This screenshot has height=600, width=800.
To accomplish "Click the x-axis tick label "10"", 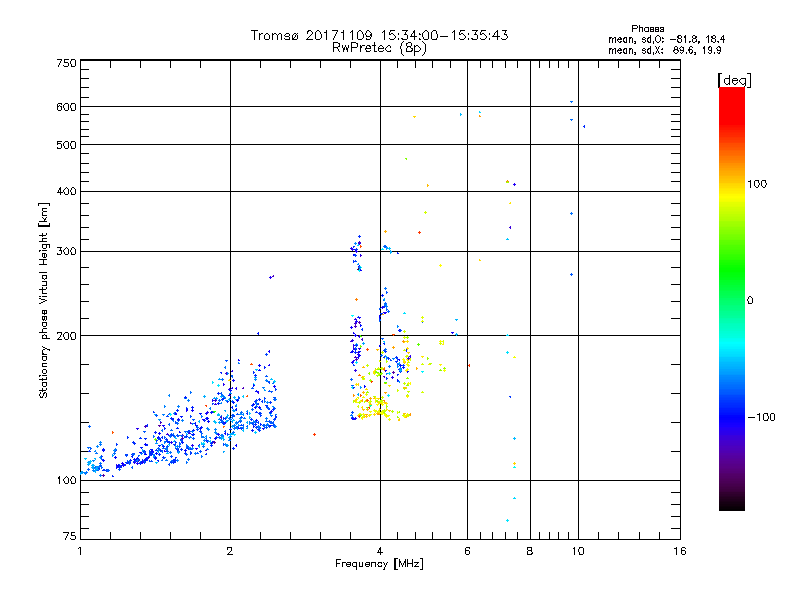I will pyautogui.click(x=578, y=551).
